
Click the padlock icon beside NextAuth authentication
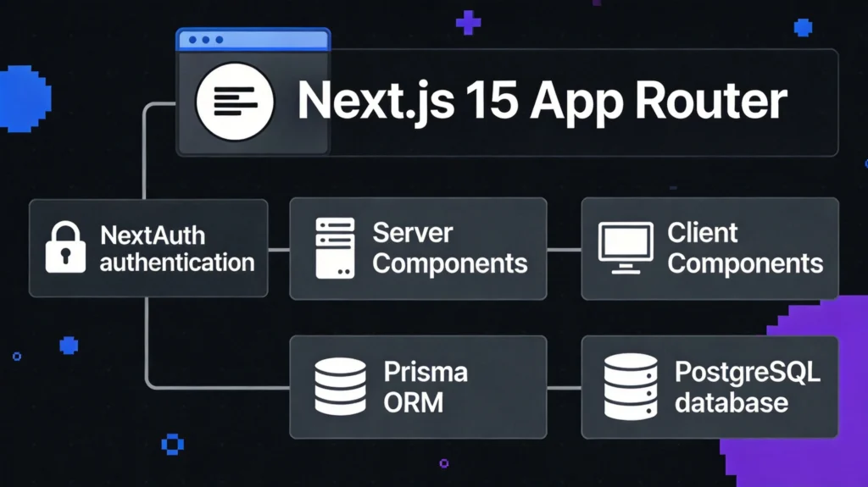65,247
